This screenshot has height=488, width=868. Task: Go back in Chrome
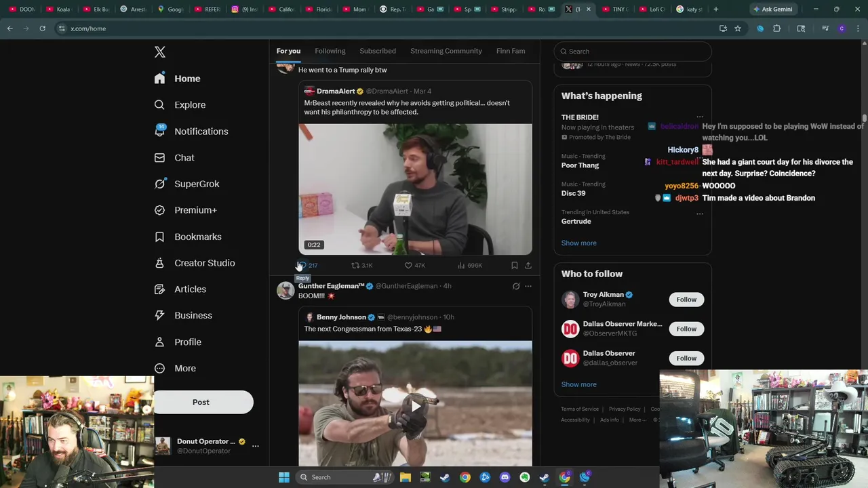(9, 28)
